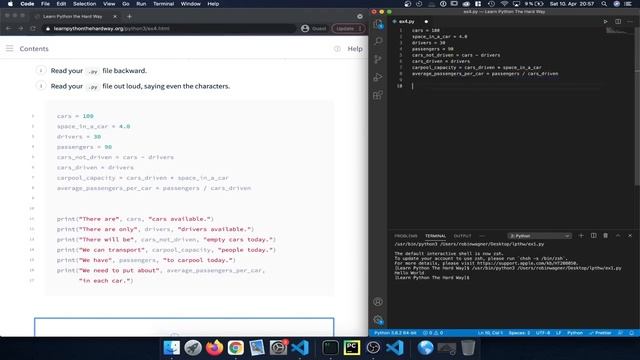Change indentation via Spaces in status bar
Screen dimensions: 640x360
coord(519,333)
